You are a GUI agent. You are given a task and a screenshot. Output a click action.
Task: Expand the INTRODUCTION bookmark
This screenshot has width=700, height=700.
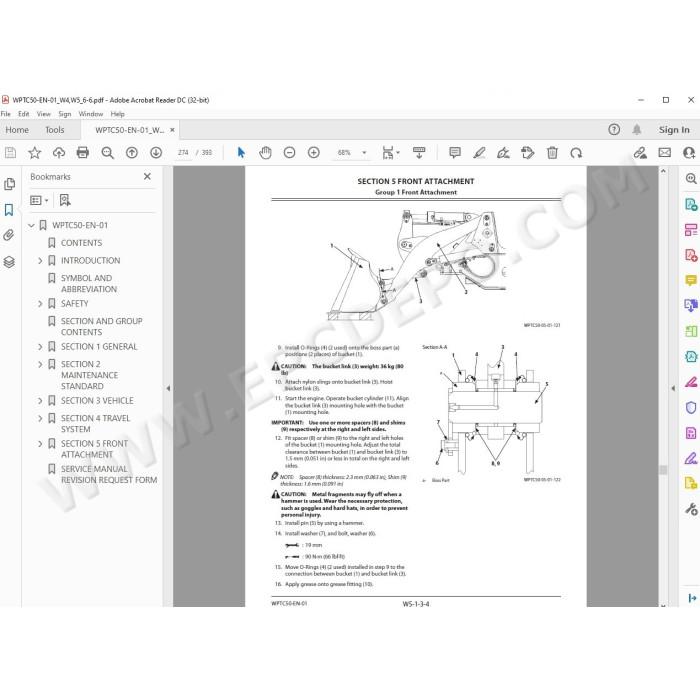(40, 261)
